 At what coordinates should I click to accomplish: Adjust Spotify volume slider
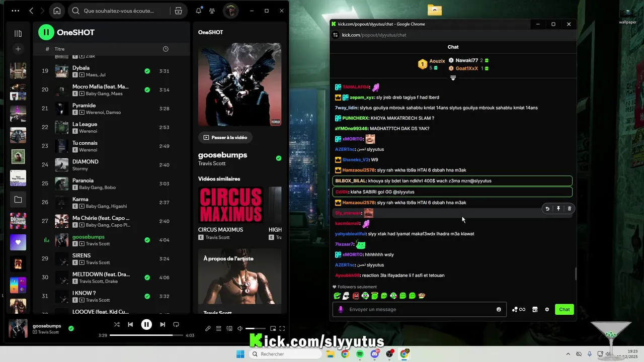pyautogui.click(x=256, y=328)
